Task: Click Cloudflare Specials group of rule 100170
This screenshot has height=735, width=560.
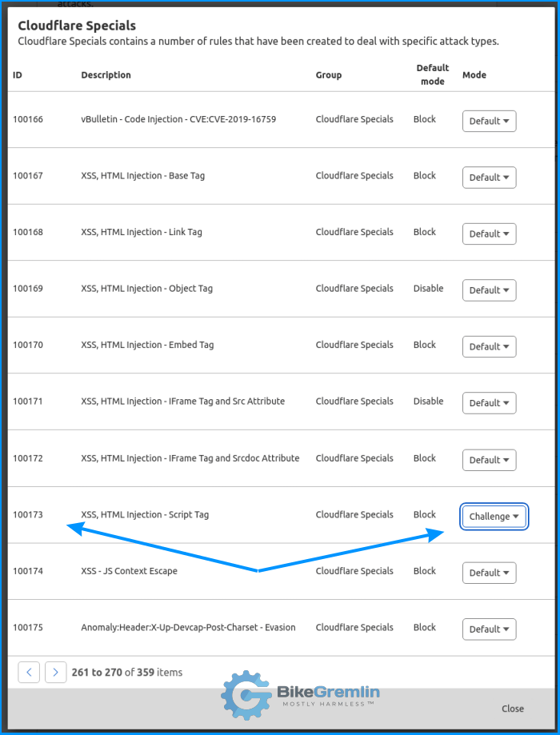Action: [354, 345]
